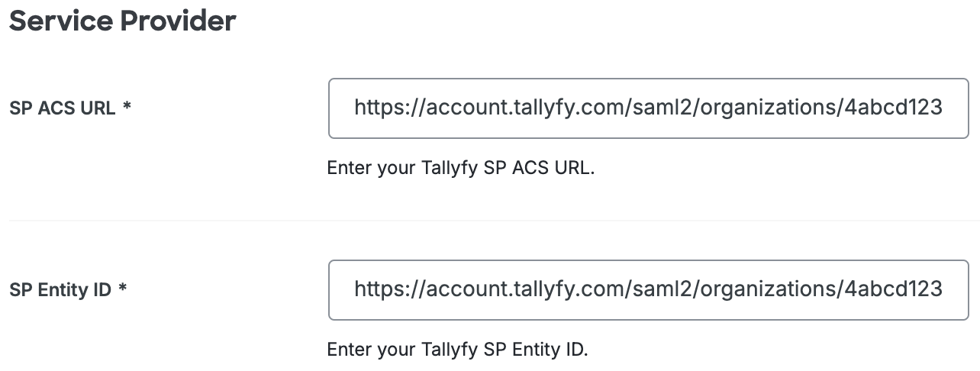The width and height of the screenshot is (980, 371).
Task: Click the 'SP ACS URL' field label
Action: pyautogui.click(x=63, y=108)
